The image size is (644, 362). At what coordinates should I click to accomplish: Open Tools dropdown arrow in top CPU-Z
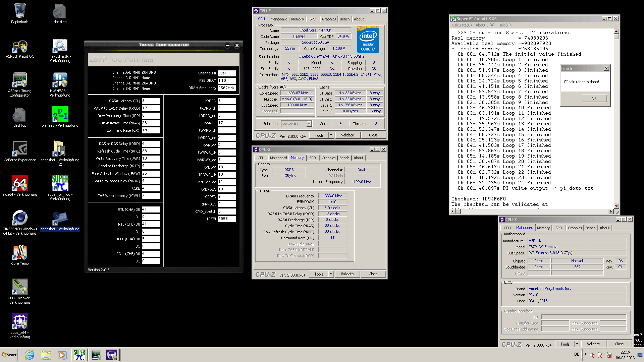click(x=331, y=135)
